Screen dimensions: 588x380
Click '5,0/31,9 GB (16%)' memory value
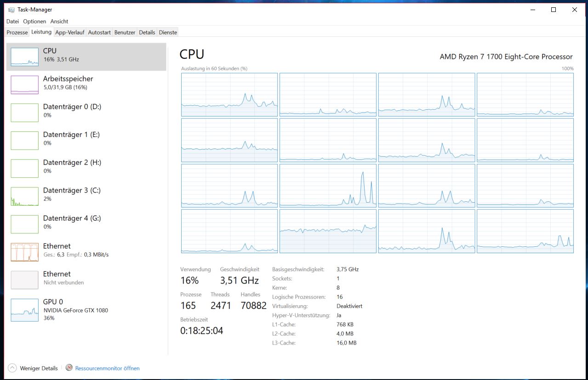pyautogui.click(x=65, y=87)
